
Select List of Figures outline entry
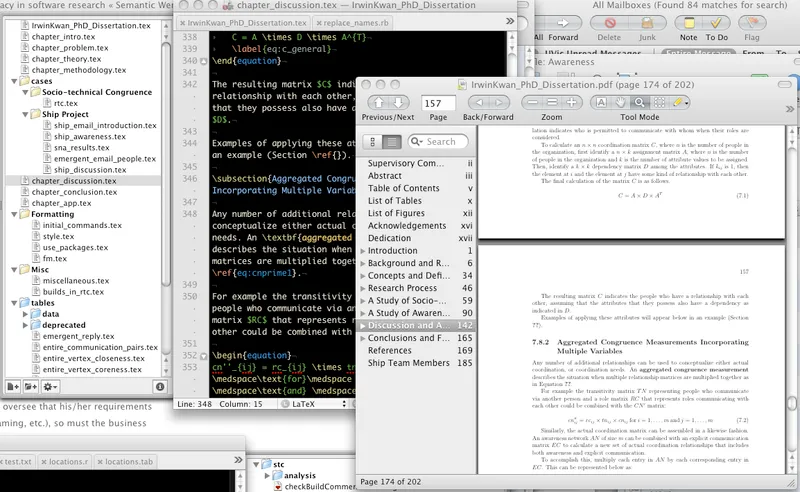[x=396, y=213]
